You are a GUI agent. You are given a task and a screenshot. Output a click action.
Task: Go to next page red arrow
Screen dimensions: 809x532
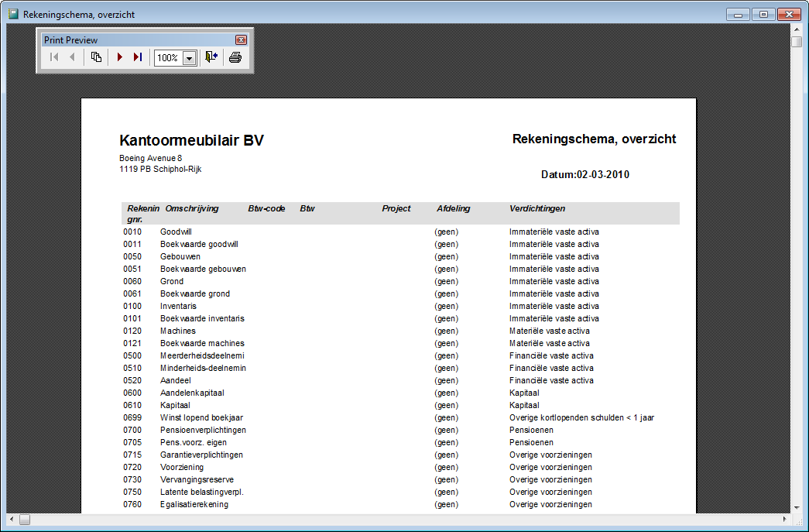click(120, 57)
